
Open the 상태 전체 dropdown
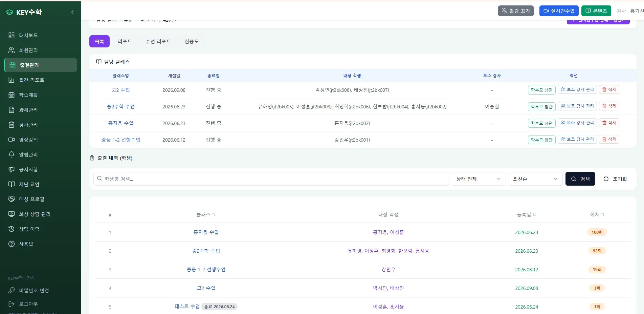click(x=479, y=179)
